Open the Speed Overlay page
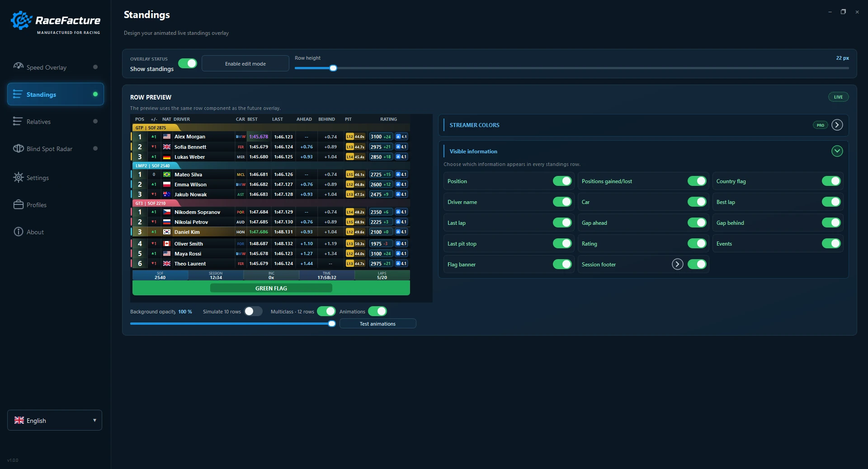The image size is (868, 469). pos(56,67)
